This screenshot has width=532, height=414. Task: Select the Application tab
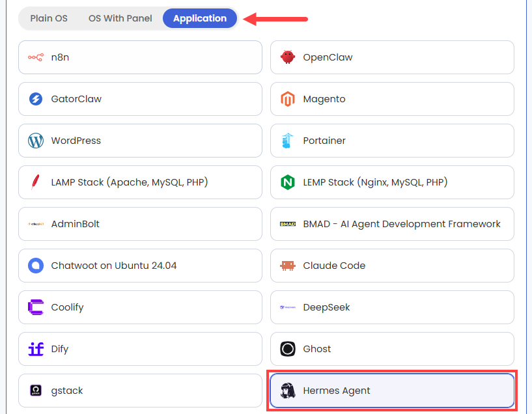[200, 18]
